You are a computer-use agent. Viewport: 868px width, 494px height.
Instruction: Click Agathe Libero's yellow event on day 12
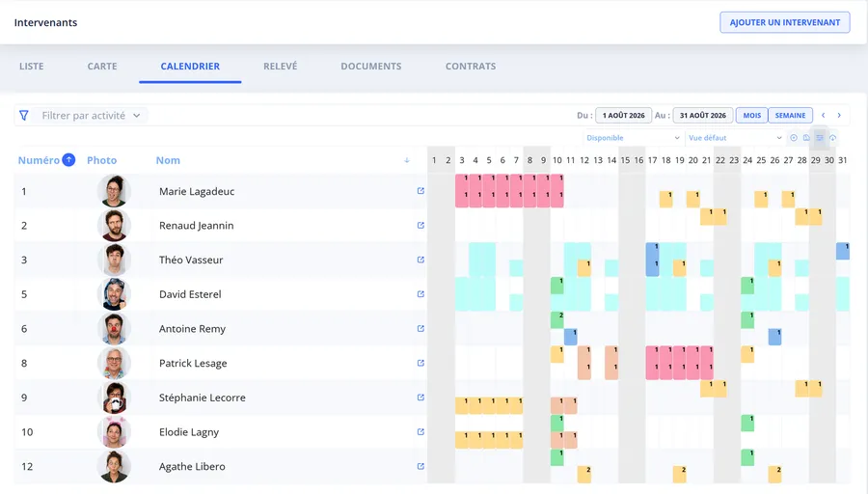point(584,475)
